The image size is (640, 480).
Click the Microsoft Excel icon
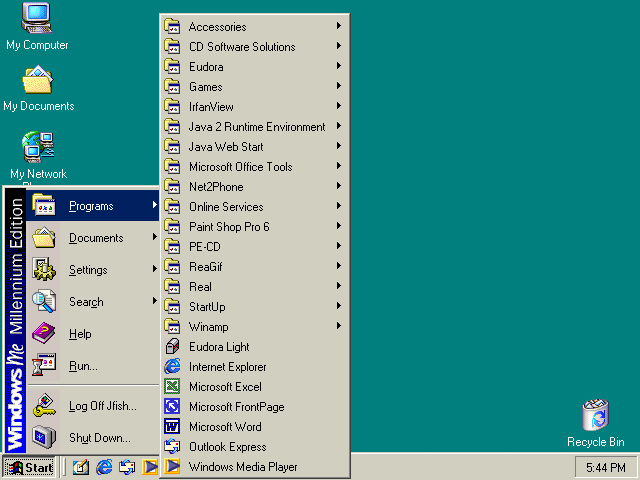172,386
